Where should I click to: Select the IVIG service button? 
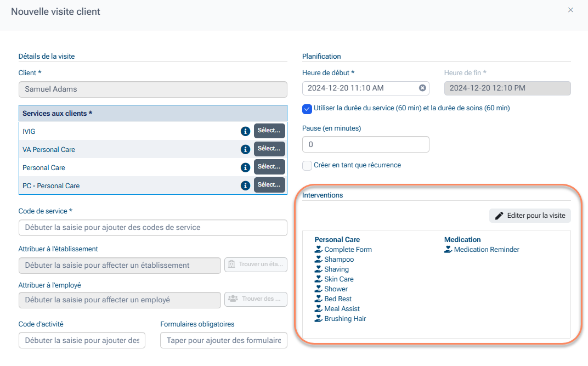(x=269, y=131)
